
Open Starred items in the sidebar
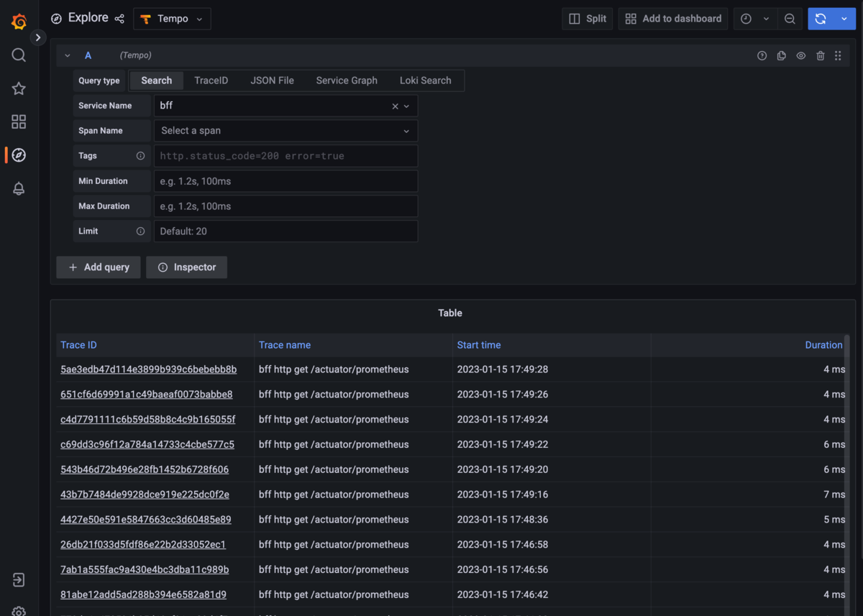[19, 88]
